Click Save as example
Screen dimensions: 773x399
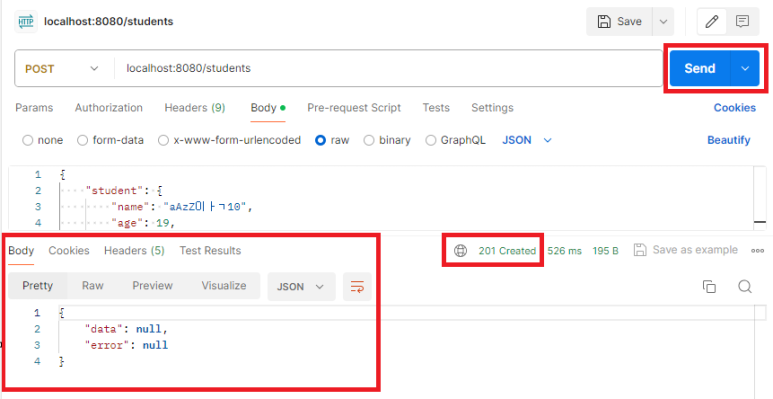point(686,250)
